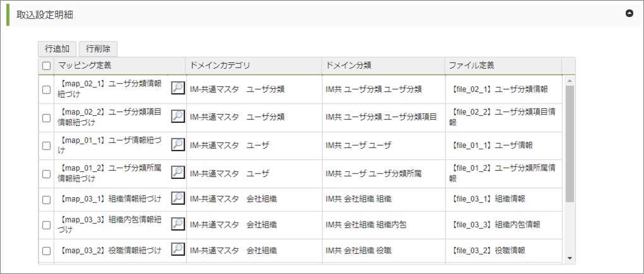Screen dimensions: 644x274
Task: Click the vertical scrollbar thumb
Action: click(x=569, y=145)
